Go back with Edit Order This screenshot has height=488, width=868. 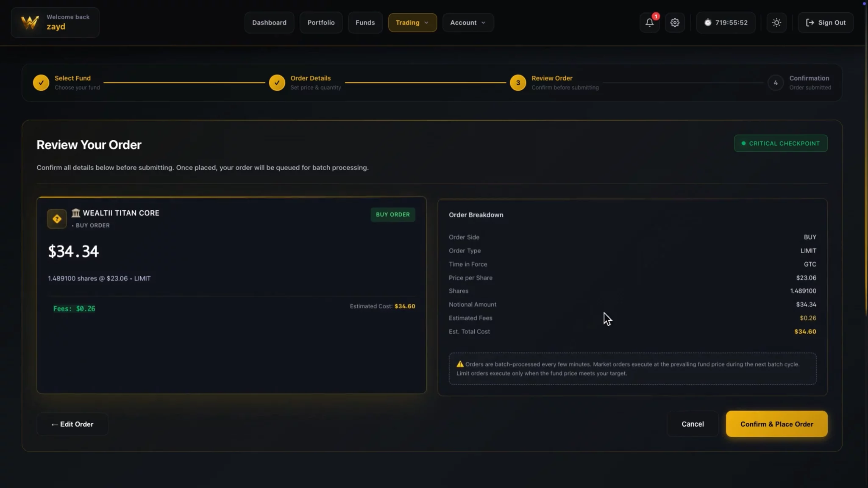pyautogui.click(x=72, y=424)
